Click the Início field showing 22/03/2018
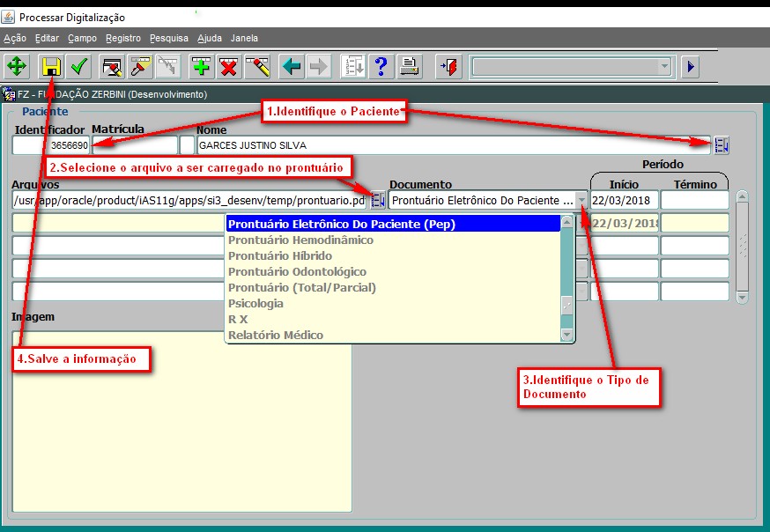The image size is (770, 532). click(x=624, y=200)
